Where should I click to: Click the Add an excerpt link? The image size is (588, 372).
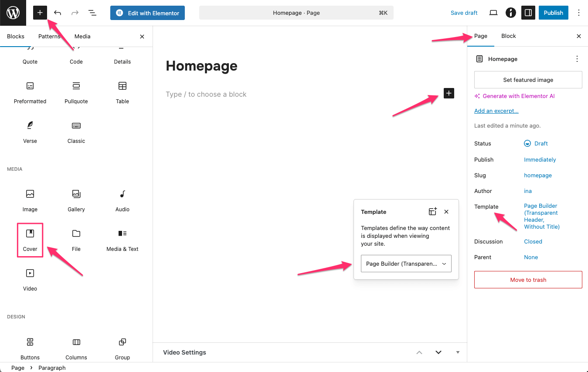pyautogui.click(x=496, y=111)
